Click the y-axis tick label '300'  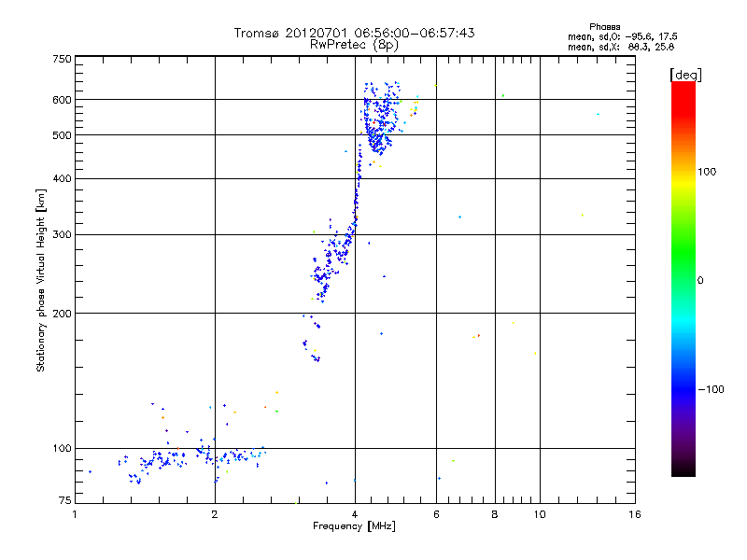pyautogui.click(x=62, y=235)
